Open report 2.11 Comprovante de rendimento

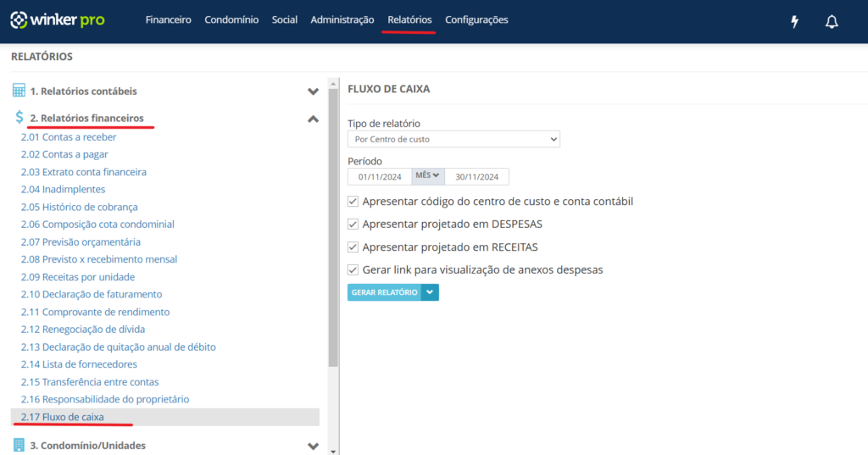(x=95, y=312)
